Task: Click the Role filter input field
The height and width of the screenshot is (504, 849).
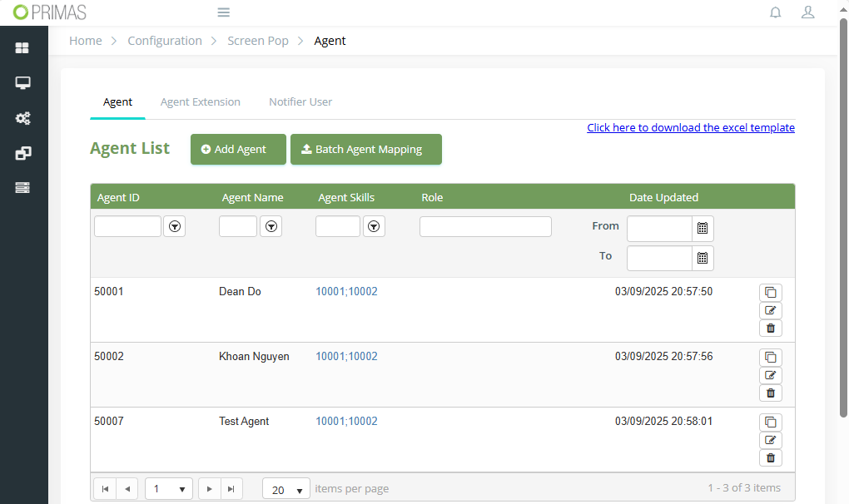Action: pyautogui.click(x=485, y=226)
